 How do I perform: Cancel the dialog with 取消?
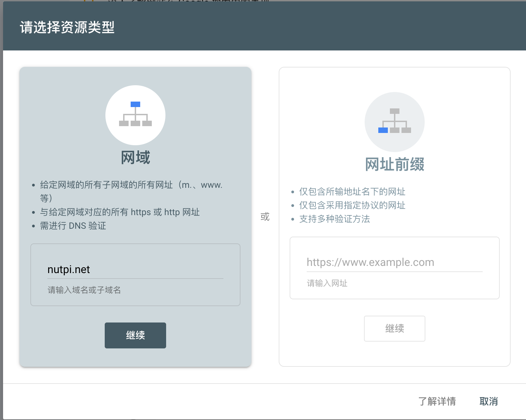[x=488, y=401]
